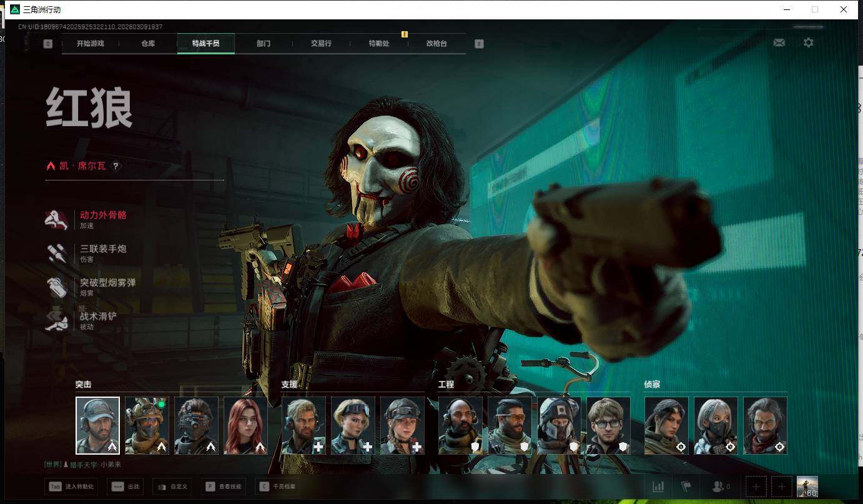Open the 开始游戏 tab

coord(91,44)
